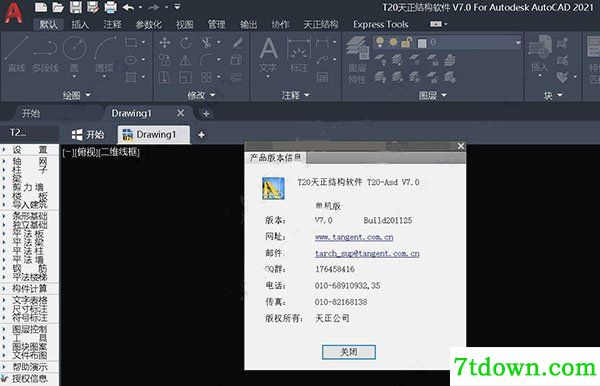Click the [二维线框] visual style control
Image resolution: width=600 pixels, height=386 pixels.
pos(119,152)
